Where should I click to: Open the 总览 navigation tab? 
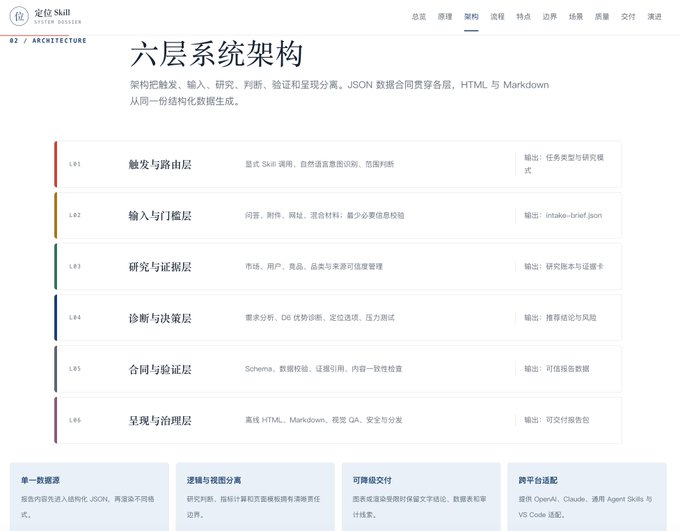tap(419, 16)
